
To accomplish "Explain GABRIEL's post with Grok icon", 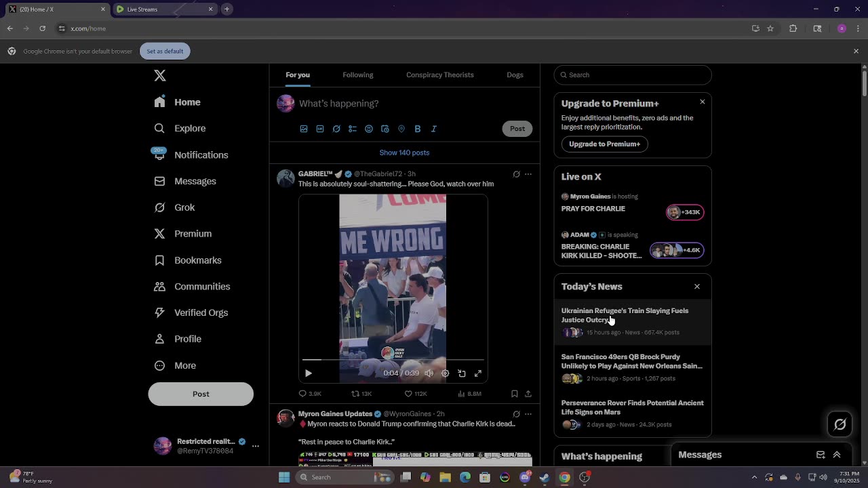I will (x=516, y=174).
